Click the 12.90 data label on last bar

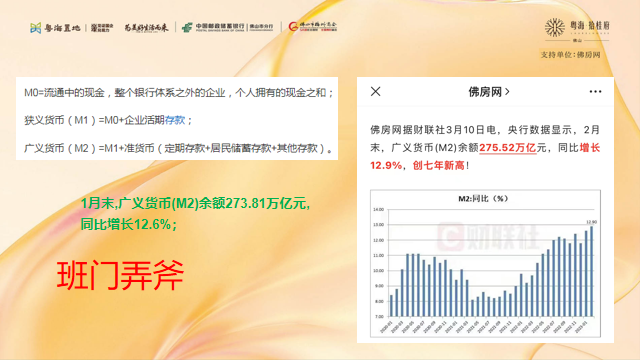(591, 222)
